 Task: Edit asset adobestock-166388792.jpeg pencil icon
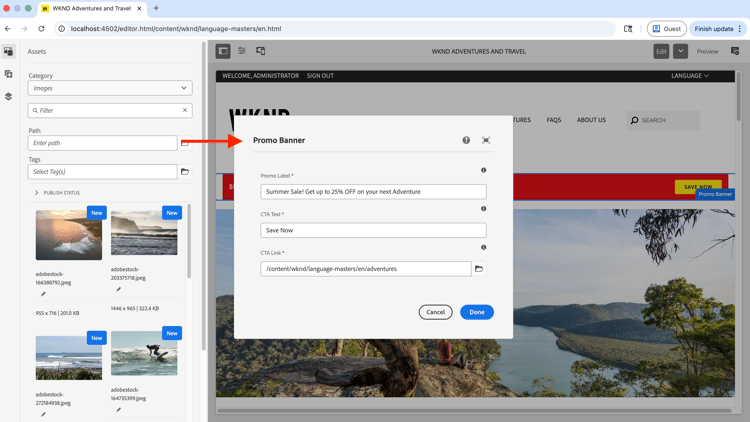coord(43,294)
